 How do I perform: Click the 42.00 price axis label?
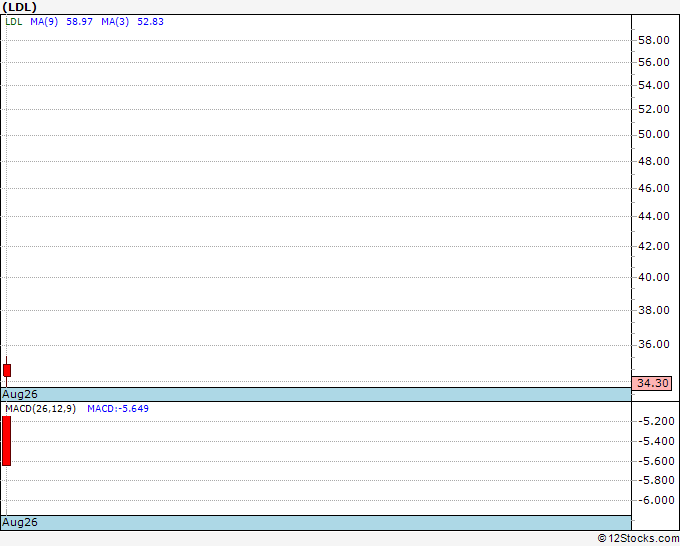click(654, 246)
